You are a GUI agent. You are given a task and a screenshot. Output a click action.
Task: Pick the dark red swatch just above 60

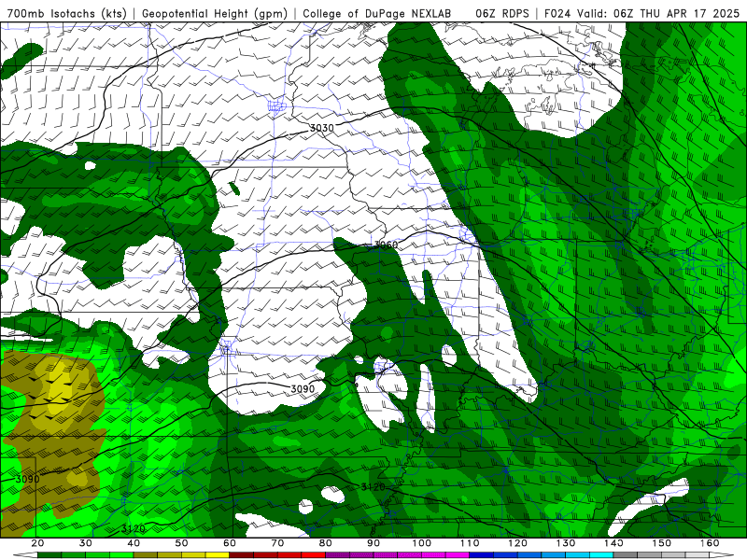[242, 555]
